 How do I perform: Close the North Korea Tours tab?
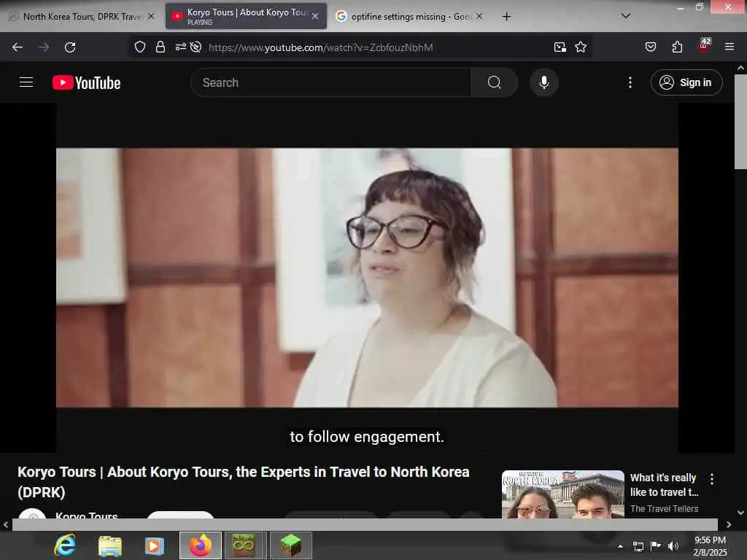pos(151,16)
